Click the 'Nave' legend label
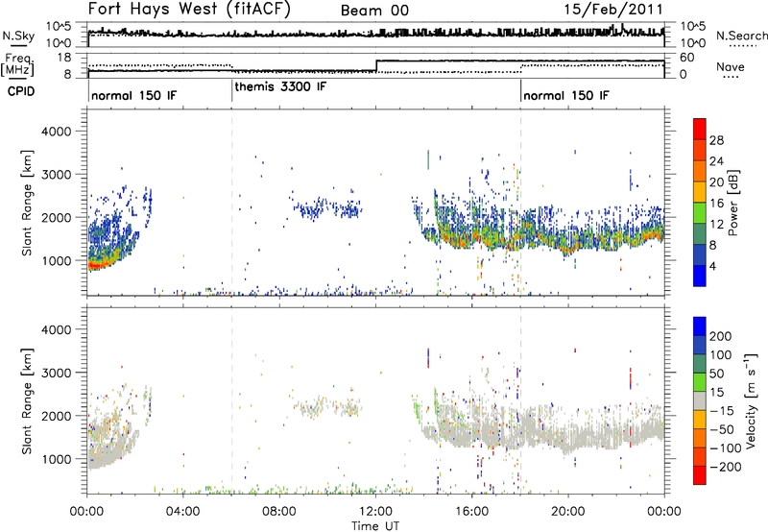The height and width of the screenshot is (532, 768). pyautogui.click(x=731, y=67)
